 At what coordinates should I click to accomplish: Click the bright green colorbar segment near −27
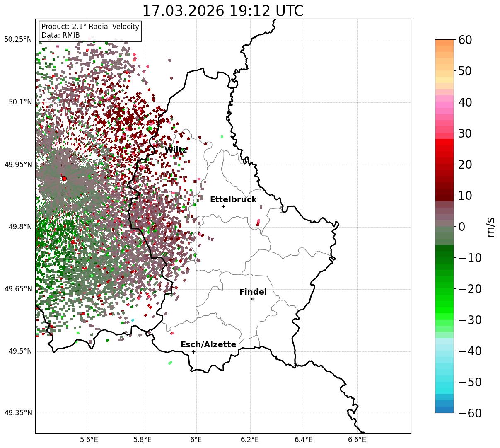444,310
